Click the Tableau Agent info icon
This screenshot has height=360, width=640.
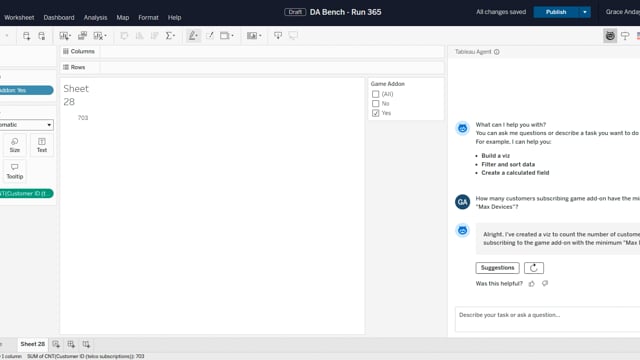tap(497, 52)
